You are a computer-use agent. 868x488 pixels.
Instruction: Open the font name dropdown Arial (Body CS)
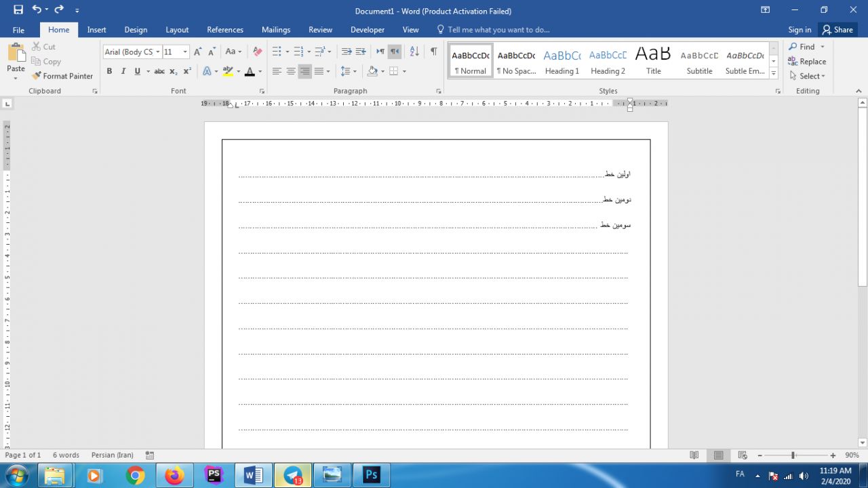158,52
